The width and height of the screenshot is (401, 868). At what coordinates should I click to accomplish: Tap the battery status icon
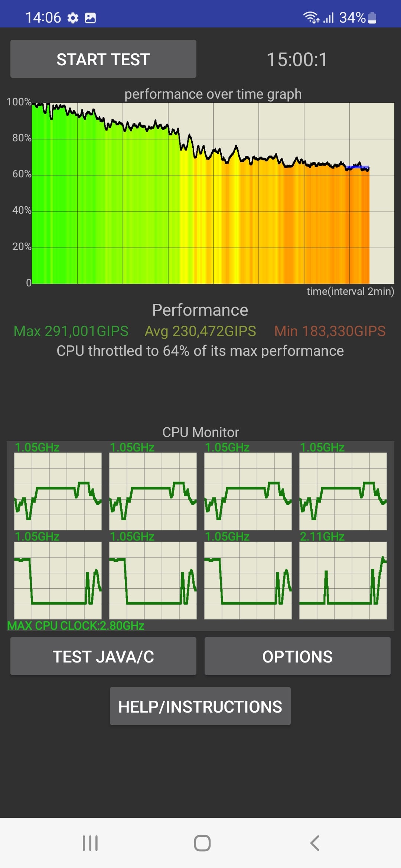(372, 18)
